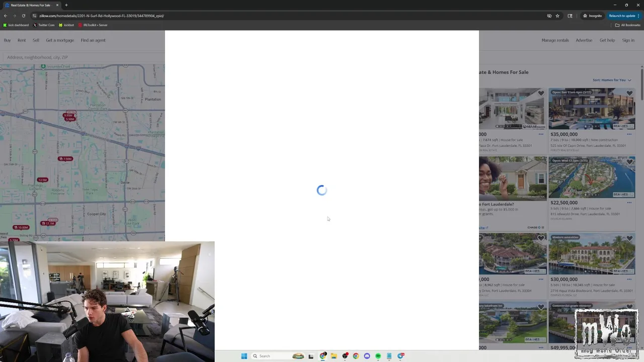This screenshot has height=362, width=644.
Task: Expand the Sort: Homes for You dropdown
Action: pyautogui.click(x=612, y=80)
